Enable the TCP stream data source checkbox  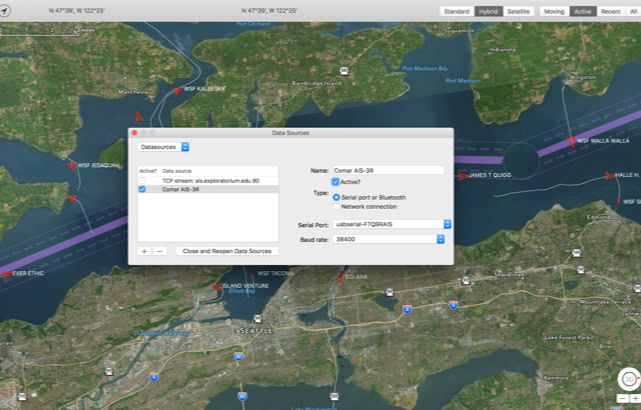coord(142,180)
